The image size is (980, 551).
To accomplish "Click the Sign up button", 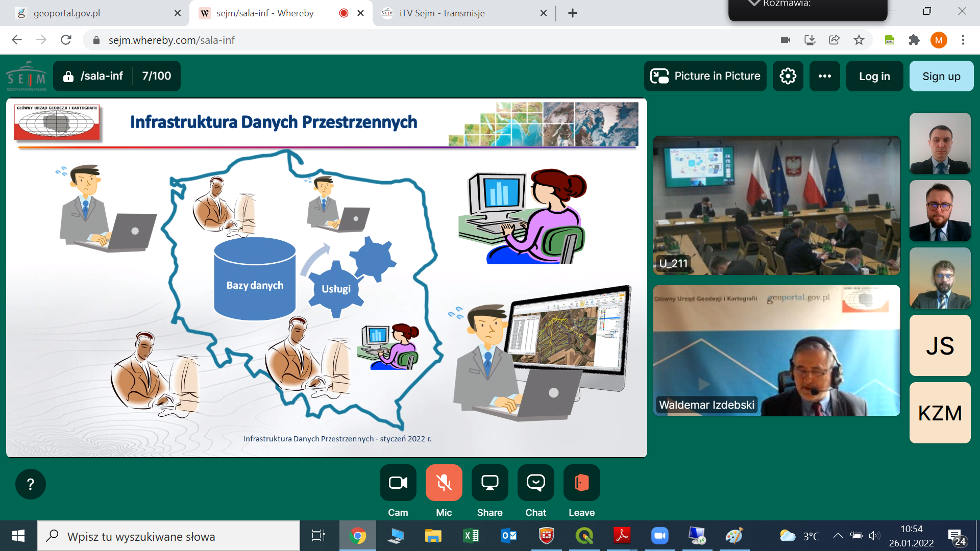I will [941, 76].
